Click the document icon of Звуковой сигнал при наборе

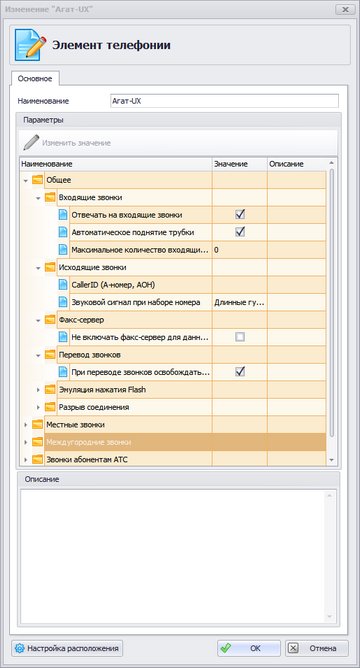pos(63,302)
